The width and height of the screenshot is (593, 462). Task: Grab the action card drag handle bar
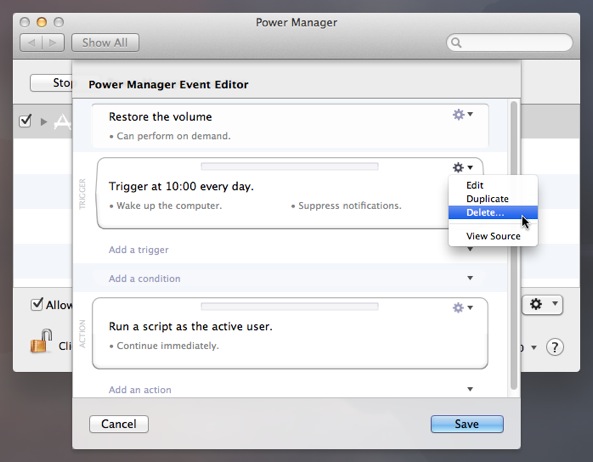tap(290, 307)
